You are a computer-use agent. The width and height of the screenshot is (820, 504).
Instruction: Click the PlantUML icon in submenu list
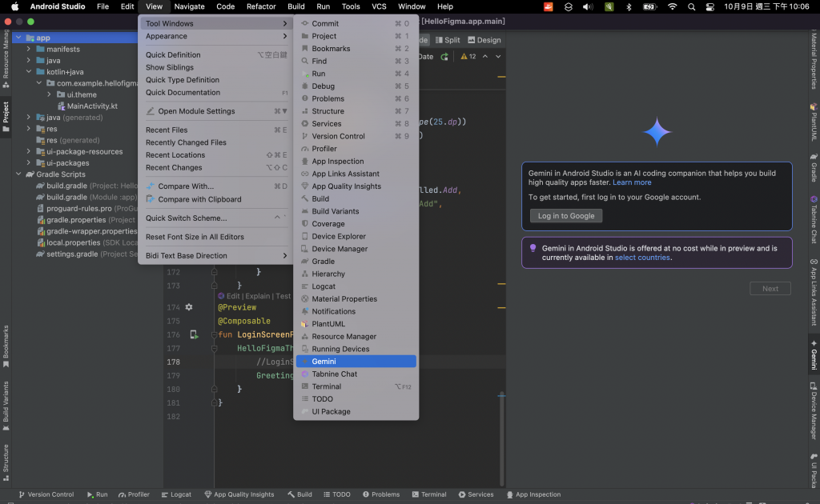point(305,324)
